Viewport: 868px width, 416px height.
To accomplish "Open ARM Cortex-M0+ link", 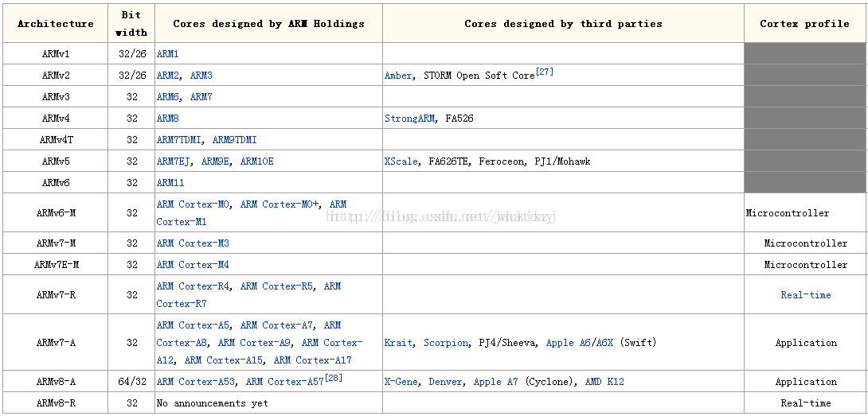I will (x=279, y=204).
